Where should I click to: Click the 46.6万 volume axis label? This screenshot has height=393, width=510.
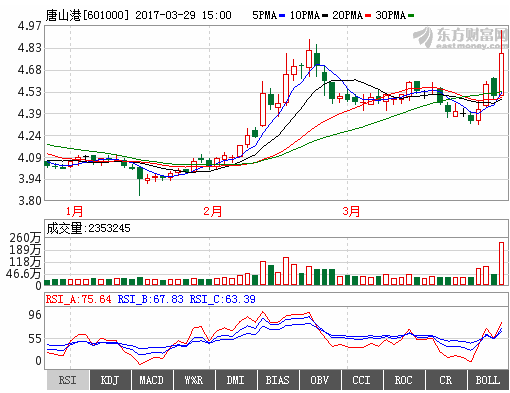[23, 274]
